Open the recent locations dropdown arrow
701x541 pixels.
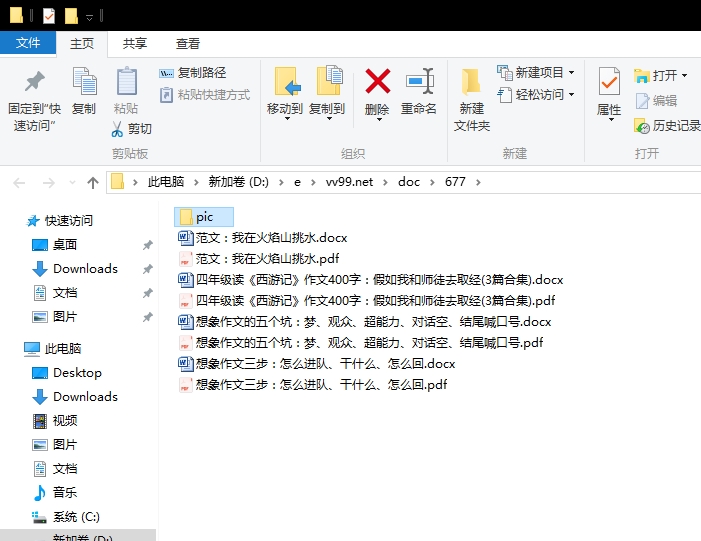[x=72, y=182]
